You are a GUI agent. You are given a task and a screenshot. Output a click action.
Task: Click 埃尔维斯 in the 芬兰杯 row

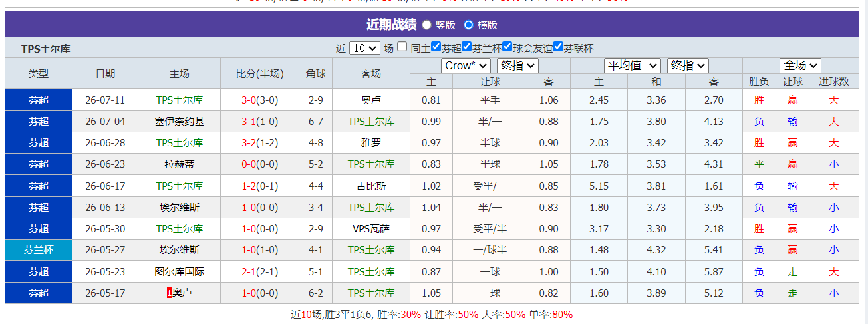pos(180,250)
